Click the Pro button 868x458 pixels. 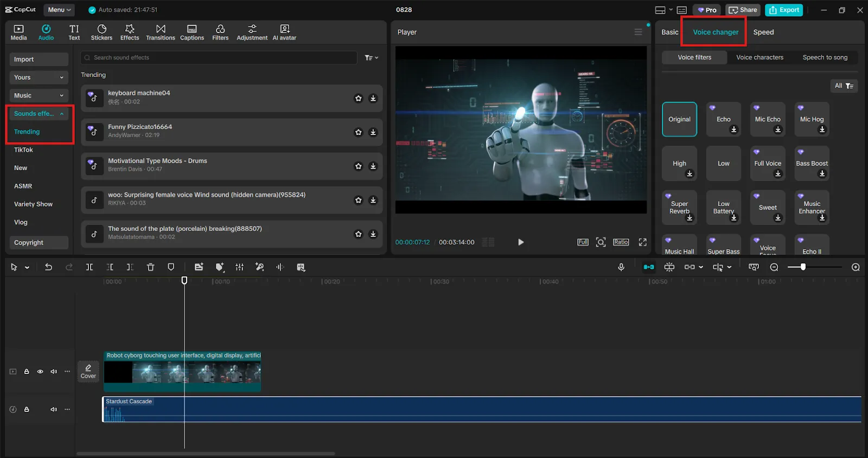tap(707, 10)
